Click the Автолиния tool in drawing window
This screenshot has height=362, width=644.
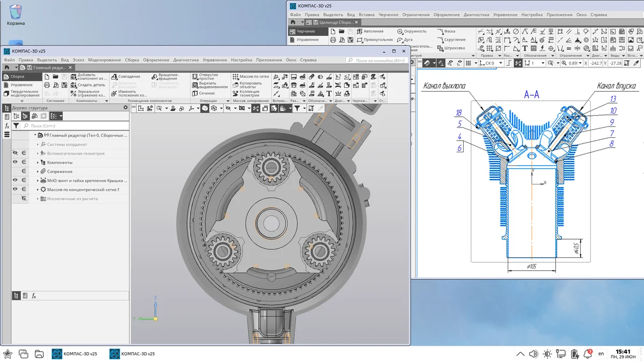(x=370, y=31)
